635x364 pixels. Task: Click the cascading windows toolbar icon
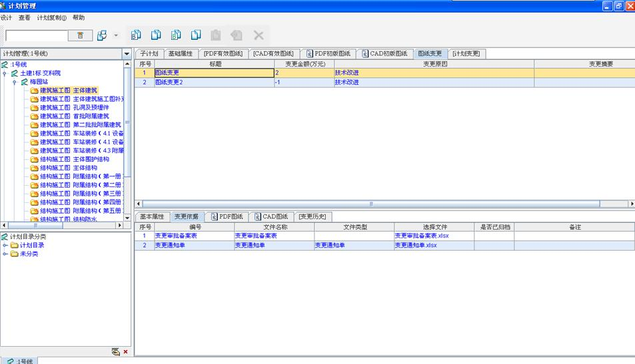(x=102, y=35)
